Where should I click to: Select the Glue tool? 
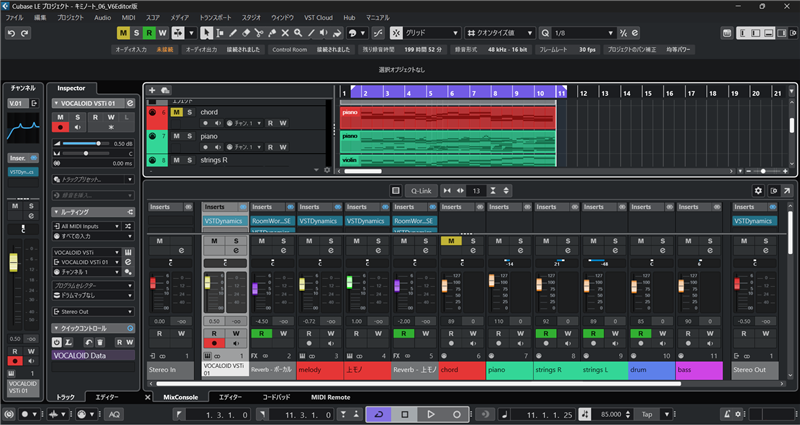[x=272, y=33]
